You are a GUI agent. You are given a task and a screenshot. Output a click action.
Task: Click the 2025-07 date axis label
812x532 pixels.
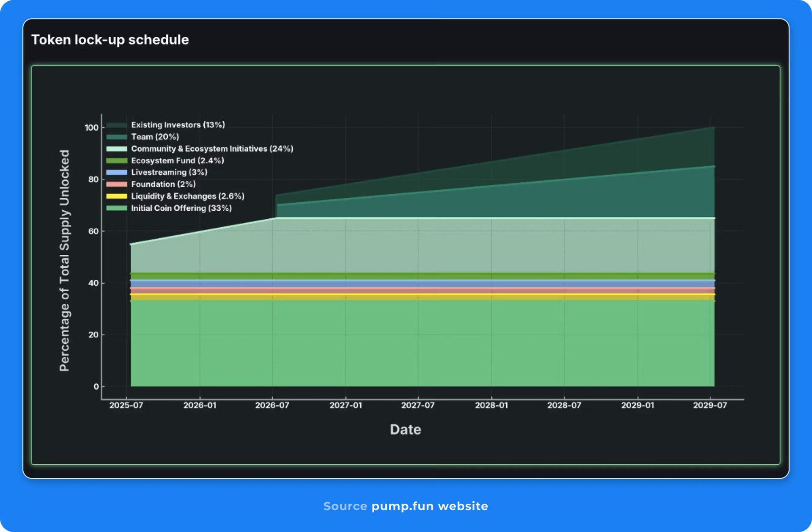(x=126, y=405)
